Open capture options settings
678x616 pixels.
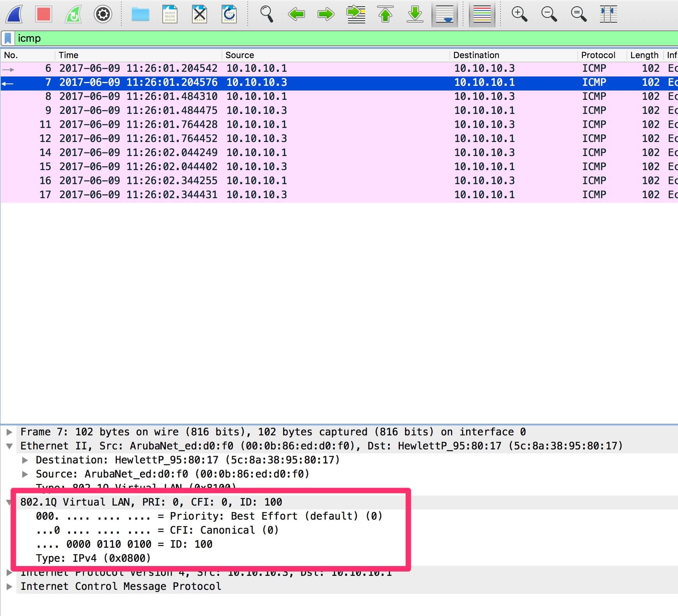click(103, 14)
